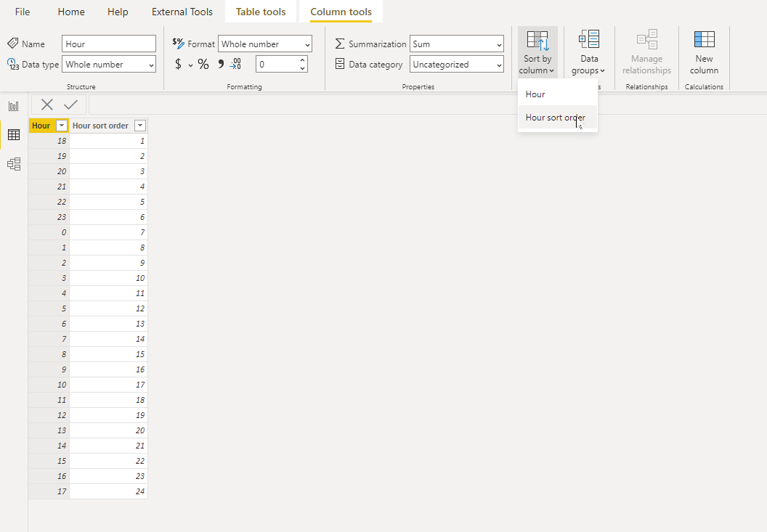
Task: Click Hour cell with value 23
Action: [x=49, y=217]
